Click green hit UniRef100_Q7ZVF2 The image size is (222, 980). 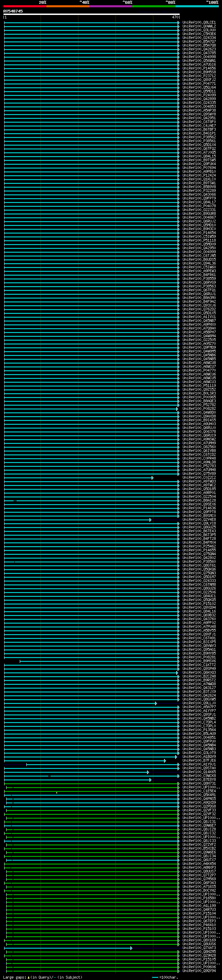coord(199,844)
